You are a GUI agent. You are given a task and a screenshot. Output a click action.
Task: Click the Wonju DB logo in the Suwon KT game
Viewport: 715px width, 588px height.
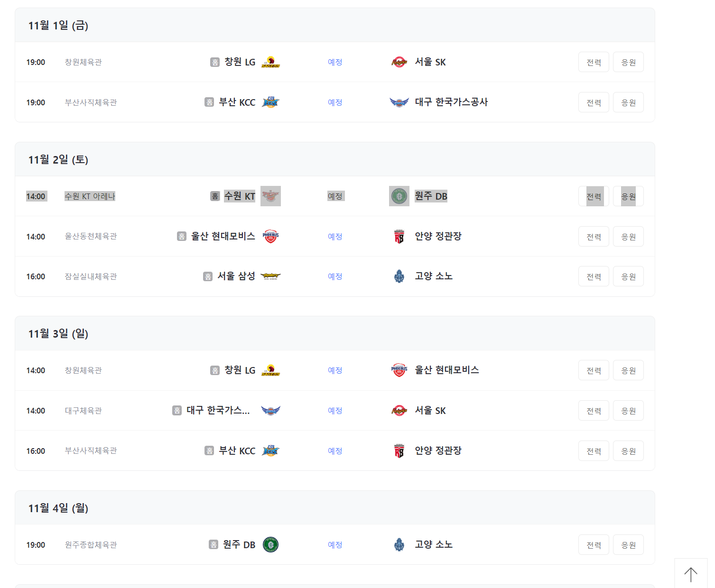tap(399, 196)
